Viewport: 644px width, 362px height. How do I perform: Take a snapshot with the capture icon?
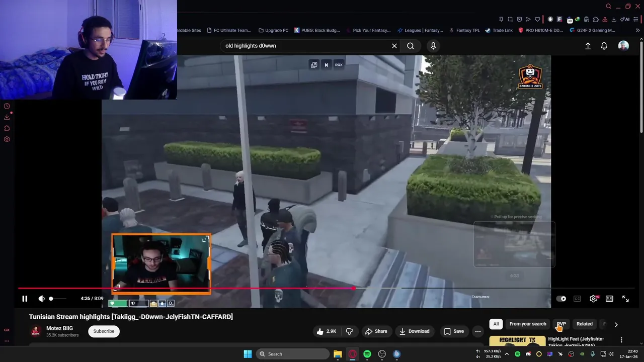pyautogui.click(x=510, y=19)
